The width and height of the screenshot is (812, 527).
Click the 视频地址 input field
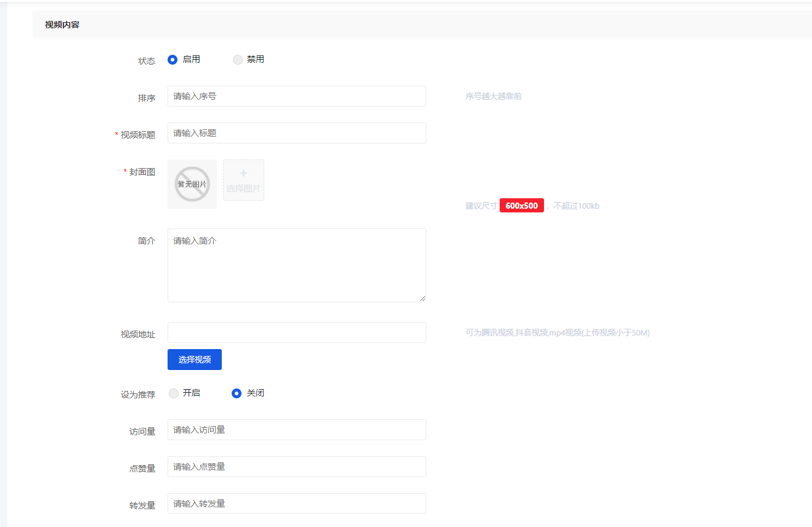296,332
